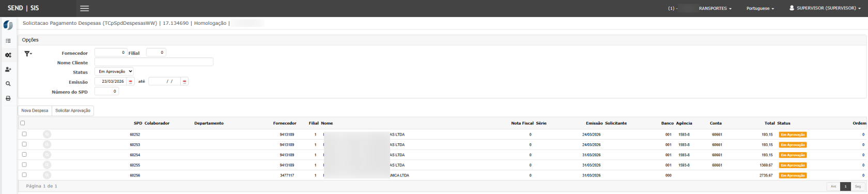Click the SPD column header
Viewport: 868px width, 194px height.
coord(137,124)
